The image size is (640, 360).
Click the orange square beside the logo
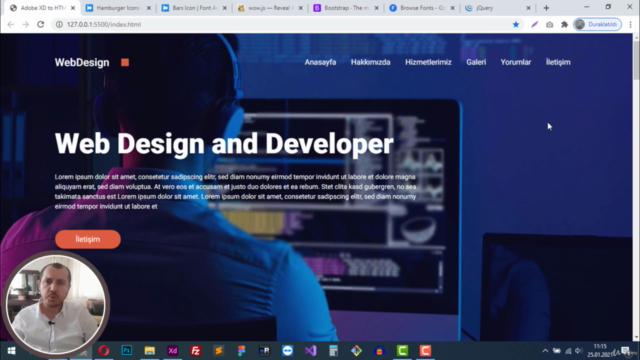(125, 62)
